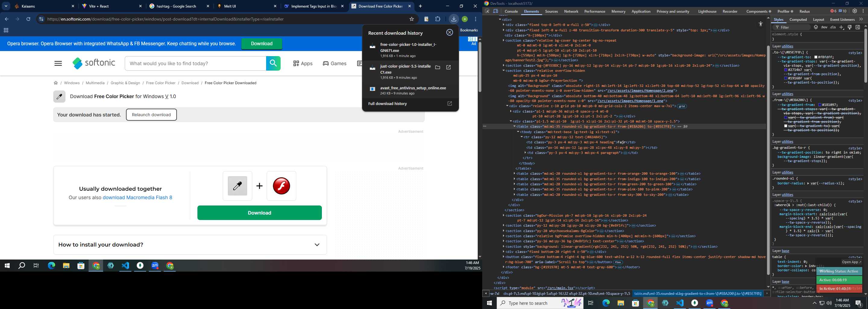Click the #f8fdff color swatch
This screenshot has width=868, height=309.
[816, 57]
